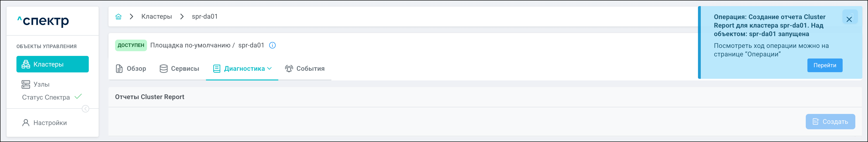Click the ДОСТУПЕН status badge
This screenshot has height=142, width=868.
131,45
